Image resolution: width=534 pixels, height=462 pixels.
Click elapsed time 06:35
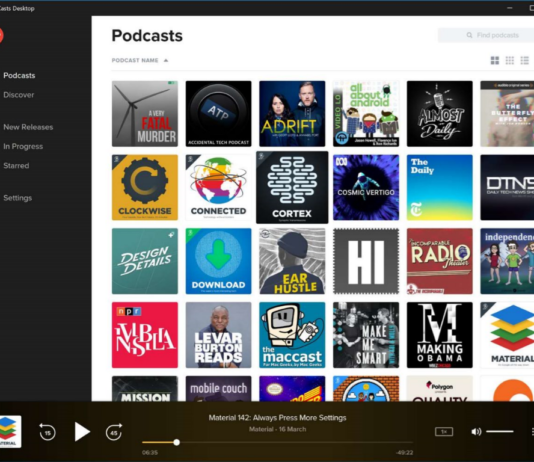click(x=150, y=452)
